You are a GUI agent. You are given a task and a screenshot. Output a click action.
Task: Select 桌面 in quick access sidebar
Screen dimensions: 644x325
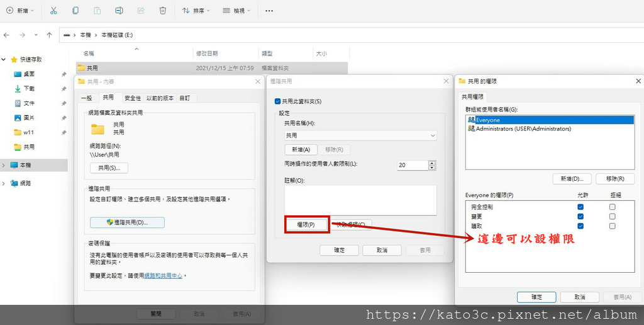click(29, 74)
